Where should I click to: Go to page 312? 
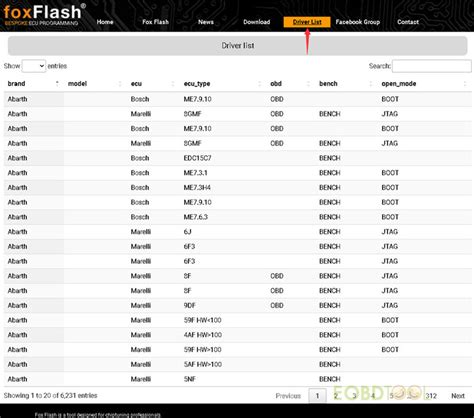[x=431, y=396]
